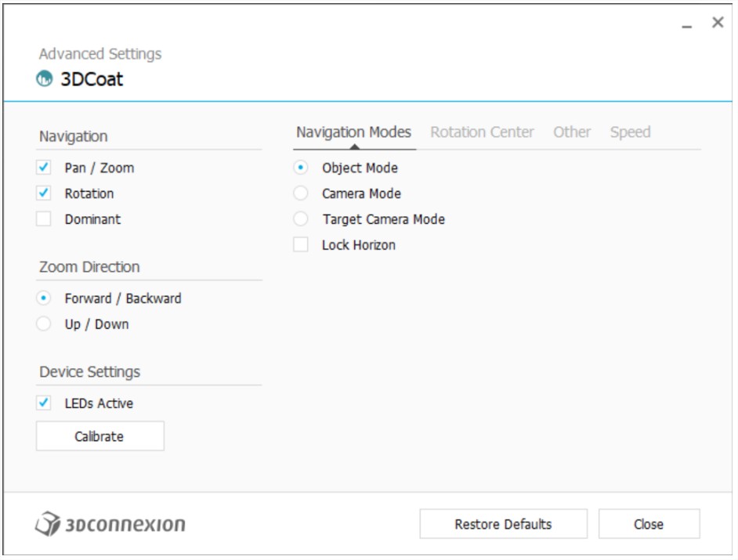Click the 3DCoat application name

[x=92, y=79]
